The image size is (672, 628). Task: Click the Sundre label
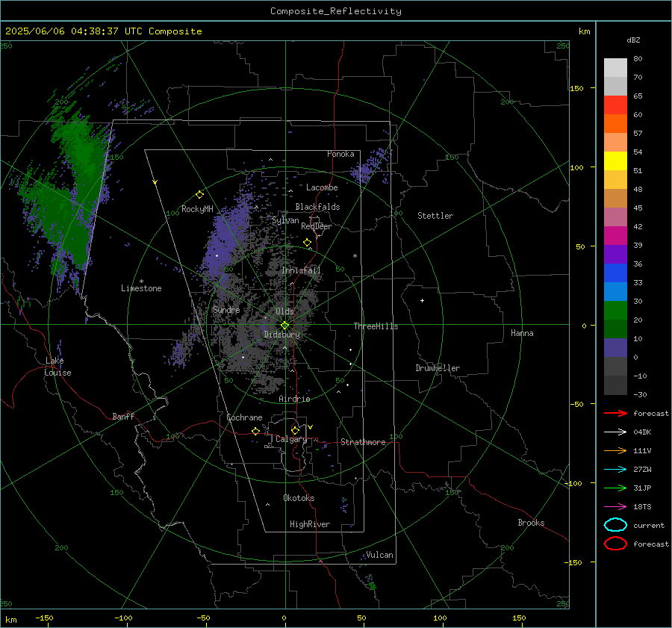[x=226, y=310]
